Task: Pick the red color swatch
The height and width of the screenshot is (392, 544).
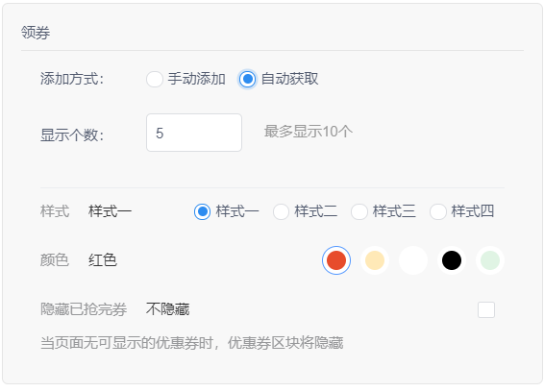Action: (336, 260)
